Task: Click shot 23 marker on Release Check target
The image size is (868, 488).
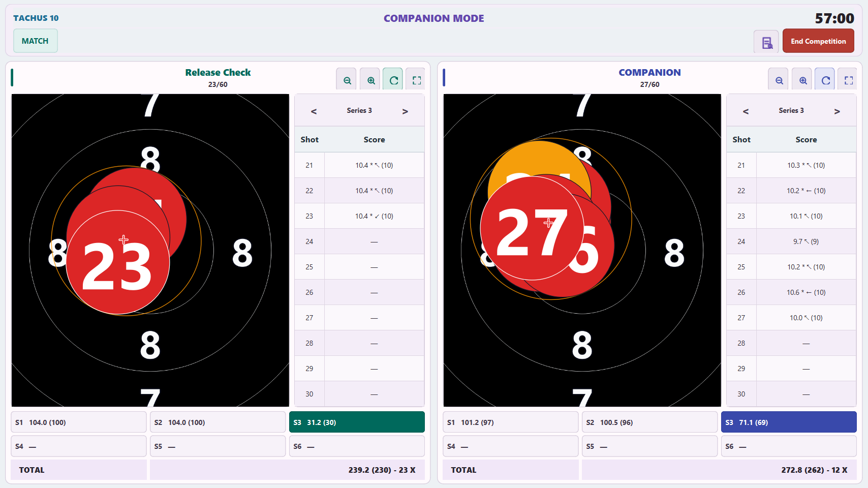Action: tap(118, 262)
